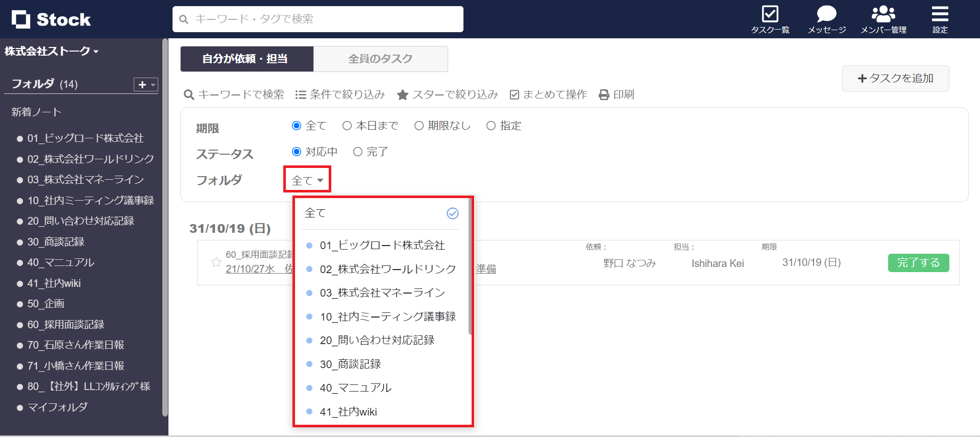This screenshot has width=980, height=437.
Task: Click the keyword and tag search field
Action: 317,19
